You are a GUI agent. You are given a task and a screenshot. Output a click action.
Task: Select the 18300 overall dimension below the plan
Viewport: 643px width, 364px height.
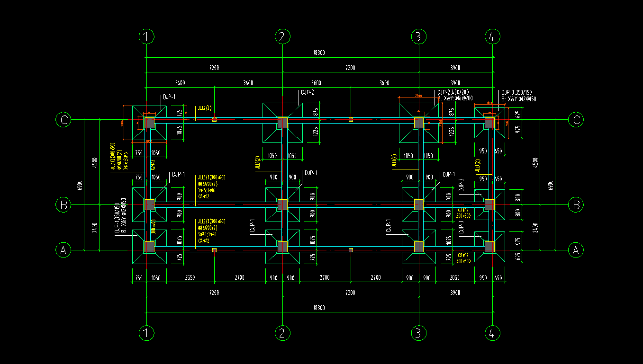pos(319,308)
